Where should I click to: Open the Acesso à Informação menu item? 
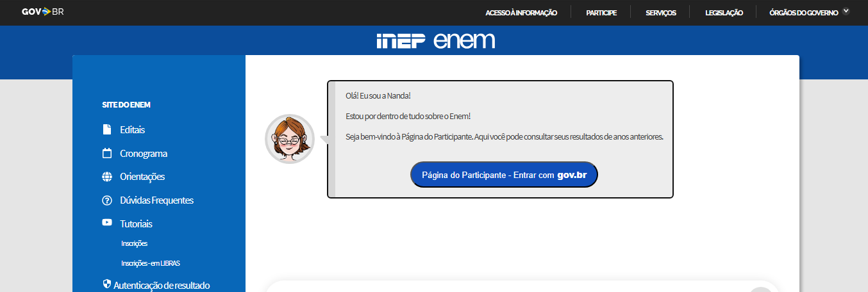(521, 13)
